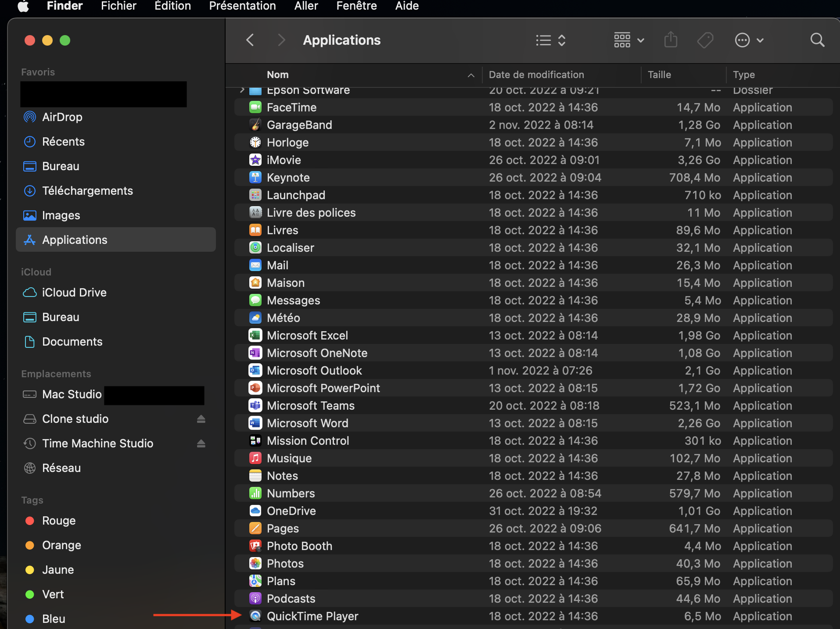Open Images in the sidebar
The image size is (840, 629).
point(116,215)
